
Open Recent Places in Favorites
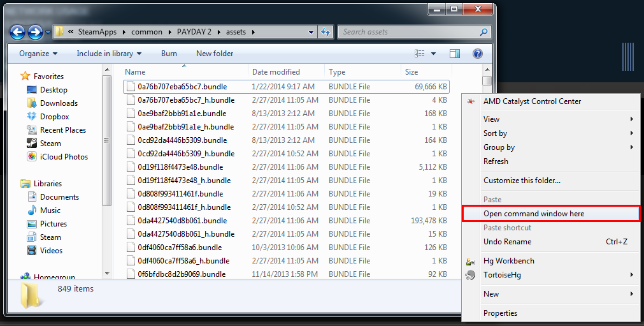tap(63, 130)
